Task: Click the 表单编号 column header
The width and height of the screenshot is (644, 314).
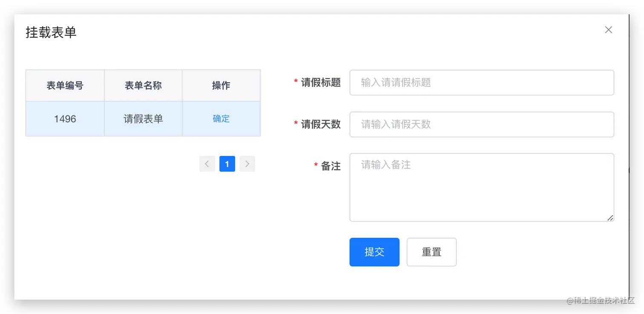Action: (65, 86)
